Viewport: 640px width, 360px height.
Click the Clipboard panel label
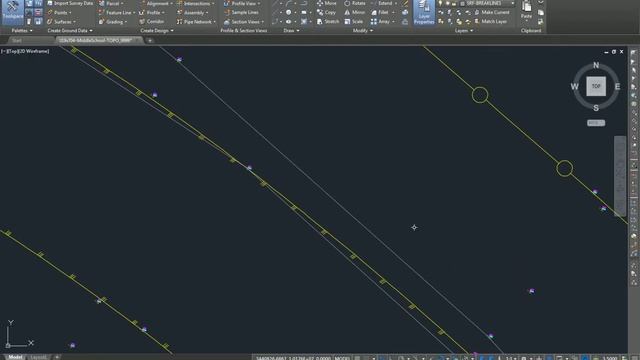tap(531, 31)
